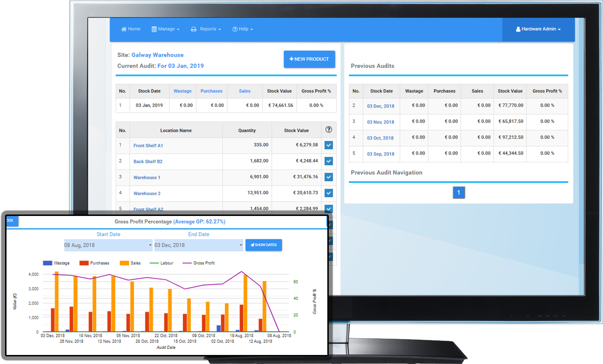Click the Manage database stack icon

(x=154, y=29)
